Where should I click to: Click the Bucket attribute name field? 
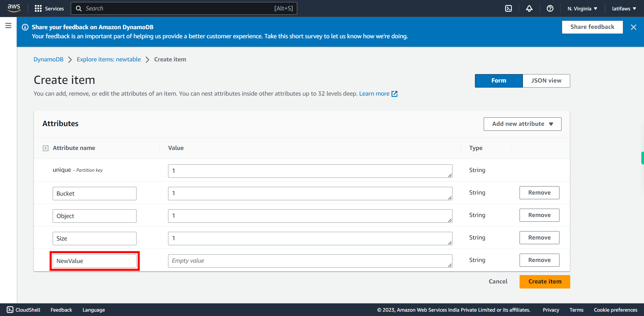pyautogui.click(x=95, y=194)
